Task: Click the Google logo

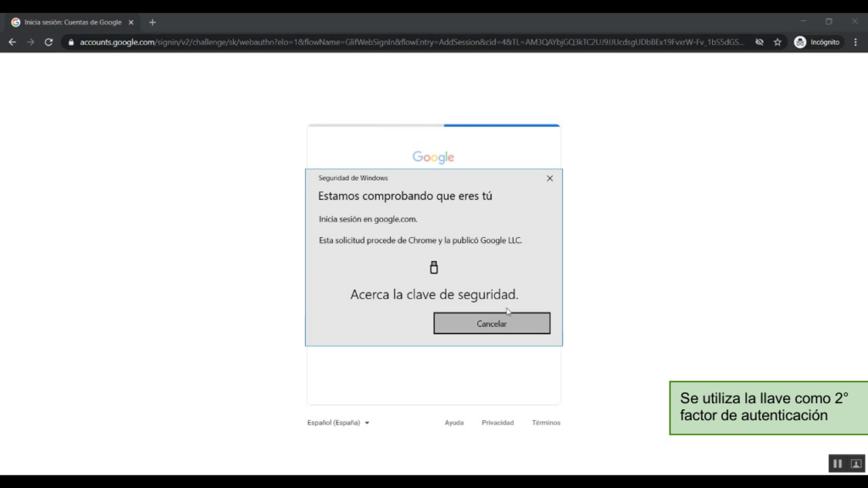Action: (433, 157)
